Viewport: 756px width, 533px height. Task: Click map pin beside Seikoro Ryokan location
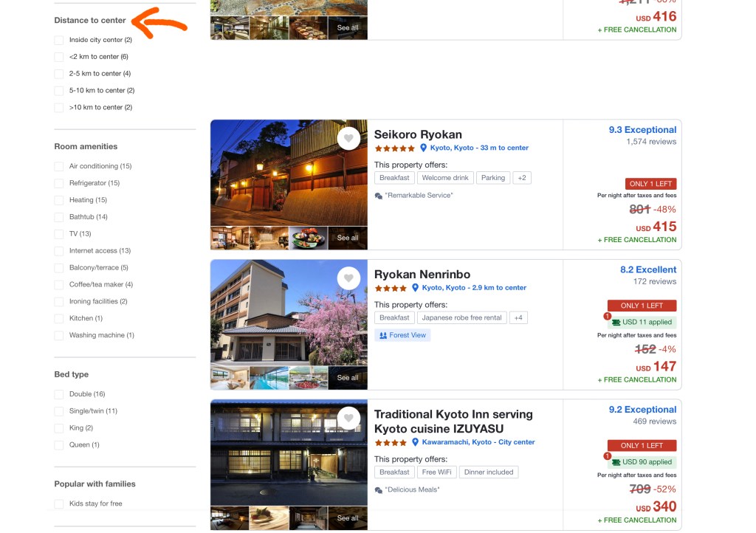[424, 148]
